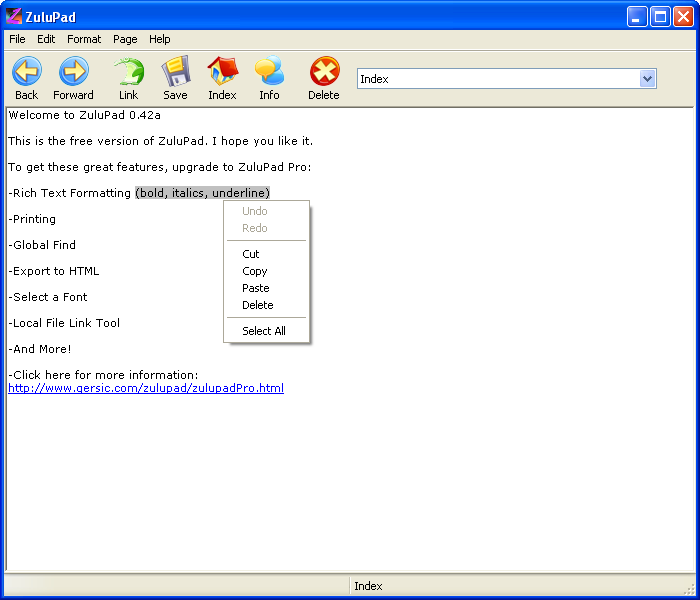700x600 pixels.
Task: Open the File menu
Action: [17, 39]
